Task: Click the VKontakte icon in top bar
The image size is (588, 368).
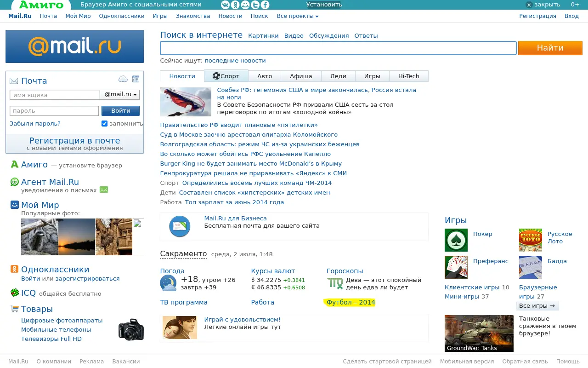Action: pyautogui.click(x=225, y=5)
